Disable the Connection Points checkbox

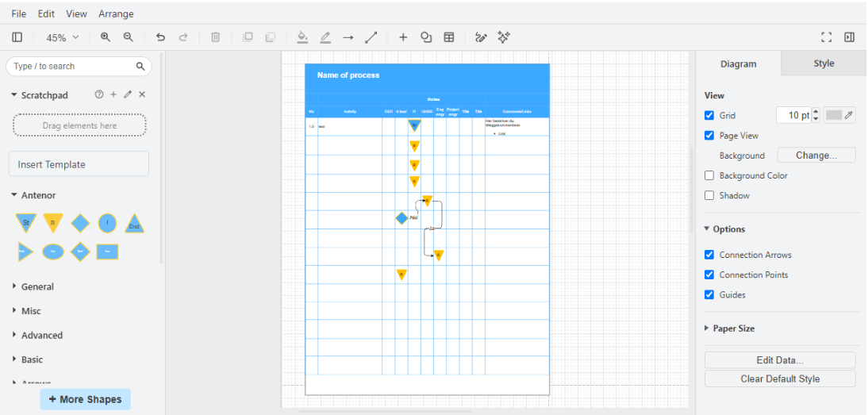[x=709, y=275]
